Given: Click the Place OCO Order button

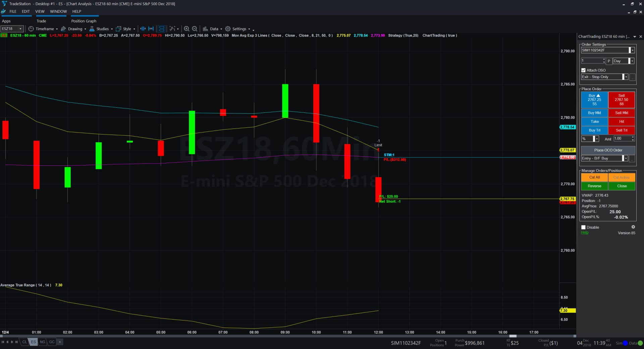Looking at the screenshot, I should pos(608,150).
